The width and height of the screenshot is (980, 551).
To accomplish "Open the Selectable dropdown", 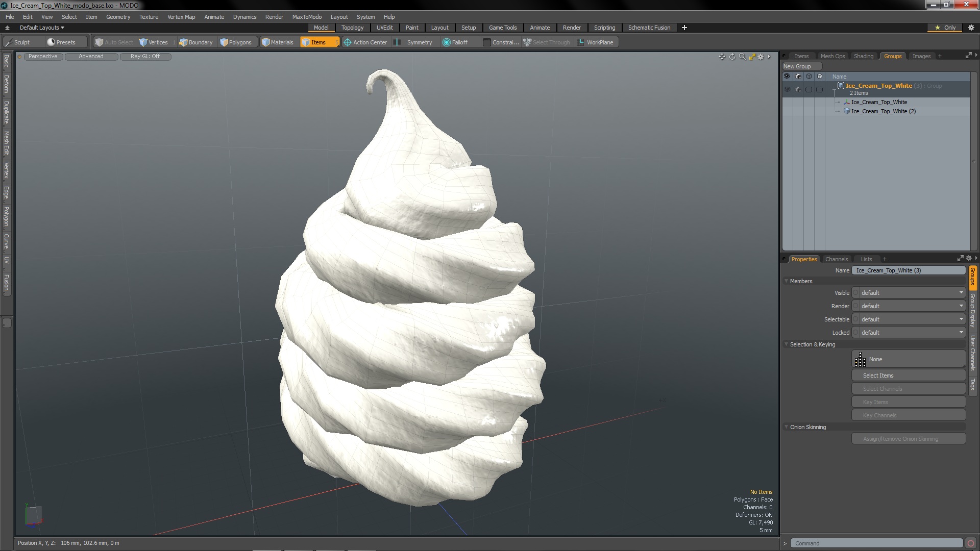I will (912, 319).
